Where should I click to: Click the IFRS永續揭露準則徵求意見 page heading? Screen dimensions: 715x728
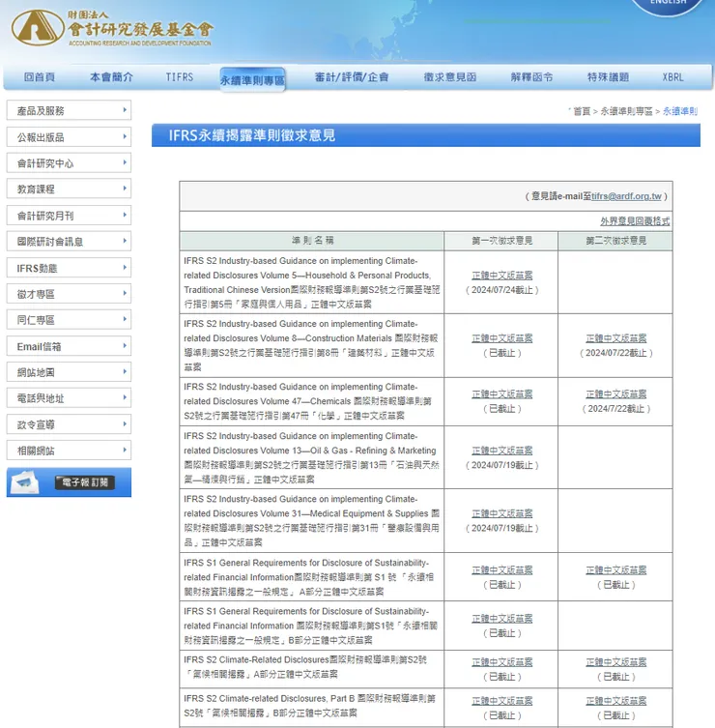(x=251, y=135)
